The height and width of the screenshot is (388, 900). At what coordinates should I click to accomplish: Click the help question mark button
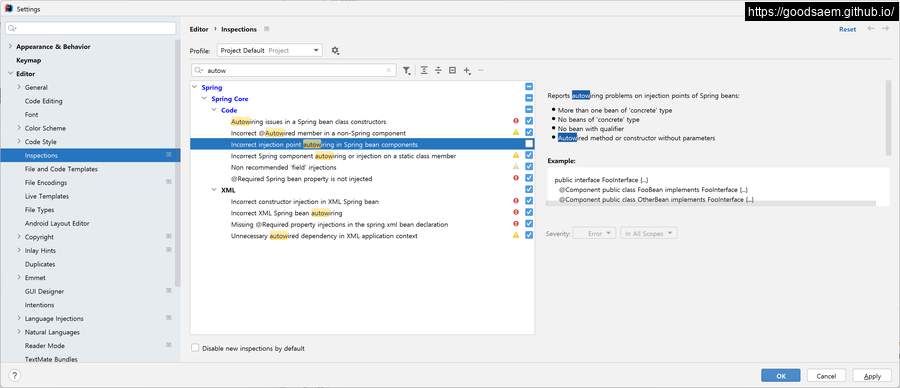tap(15, 375)
